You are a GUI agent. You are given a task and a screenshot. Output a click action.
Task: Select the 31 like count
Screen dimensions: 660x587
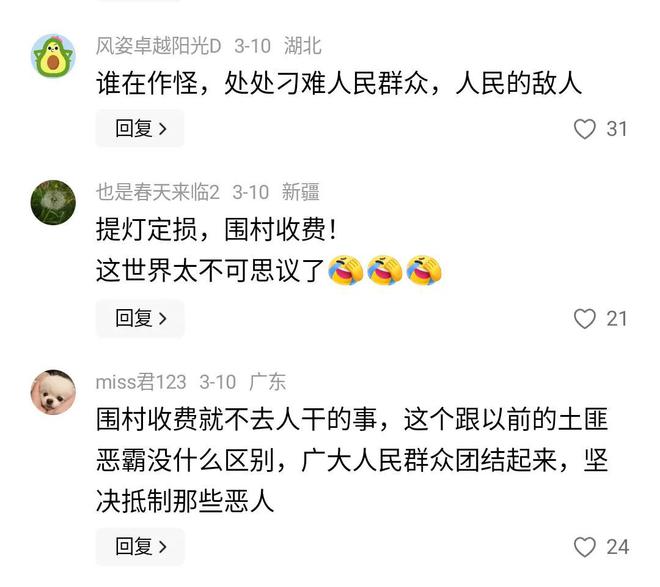pyautogui.click(x=617, y=129)
